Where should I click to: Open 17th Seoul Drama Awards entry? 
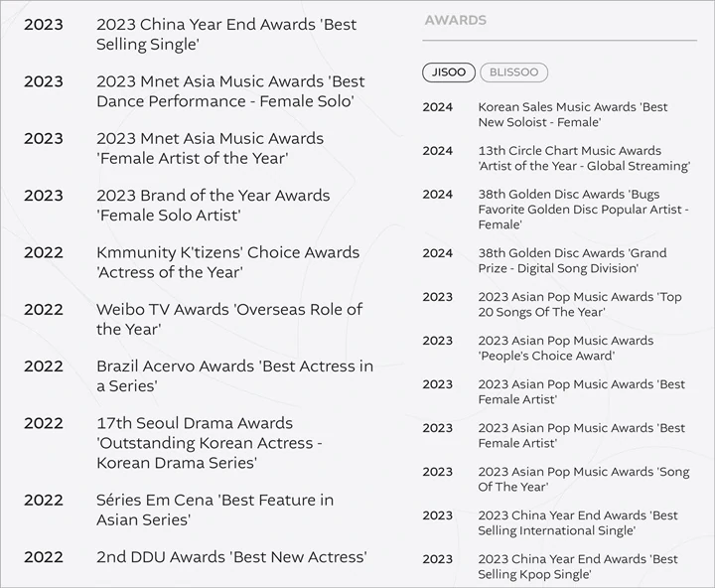coord(210,443)
